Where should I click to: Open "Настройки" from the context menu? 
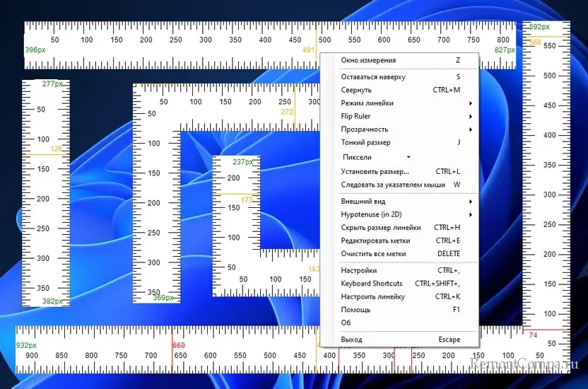pyautogui.click(x=400, y=270)
